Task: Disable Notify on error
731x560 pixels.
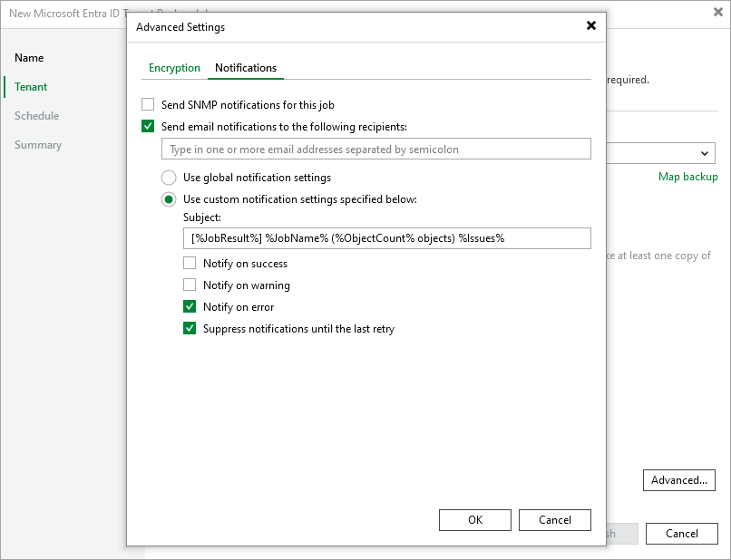Action: [x=190, y=306]
